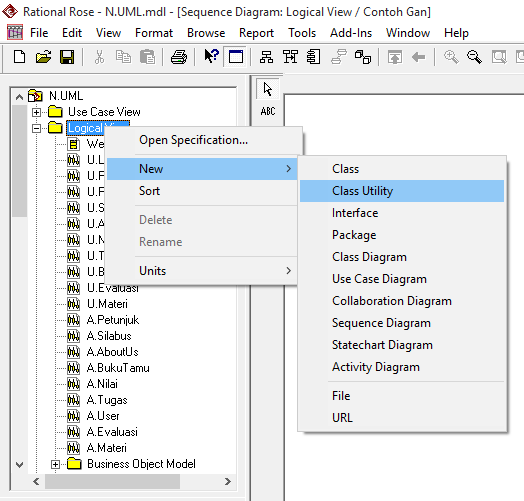Choose Open Specification... from context menu

coord(202,140)
